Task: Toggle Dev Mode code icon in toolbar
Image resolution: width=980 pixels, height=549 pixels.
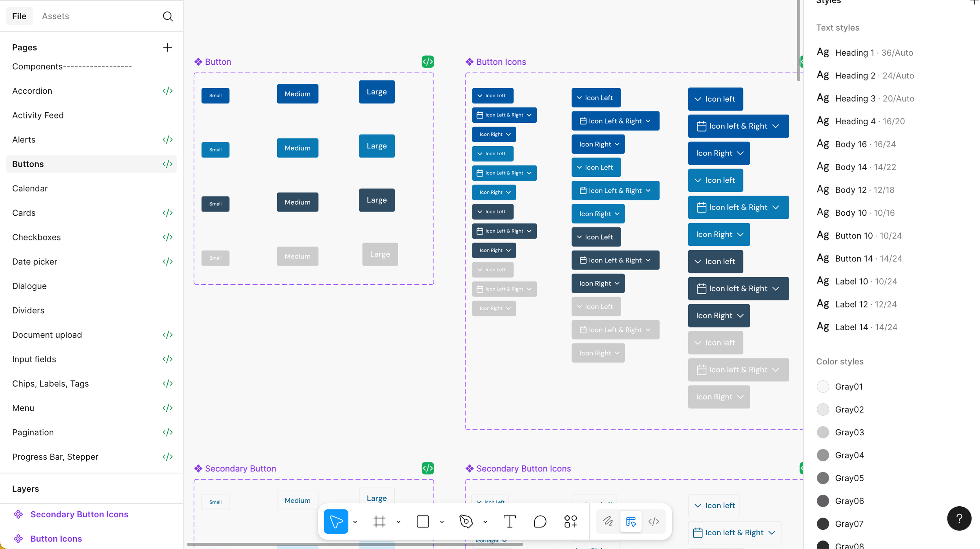Action: 653,521
